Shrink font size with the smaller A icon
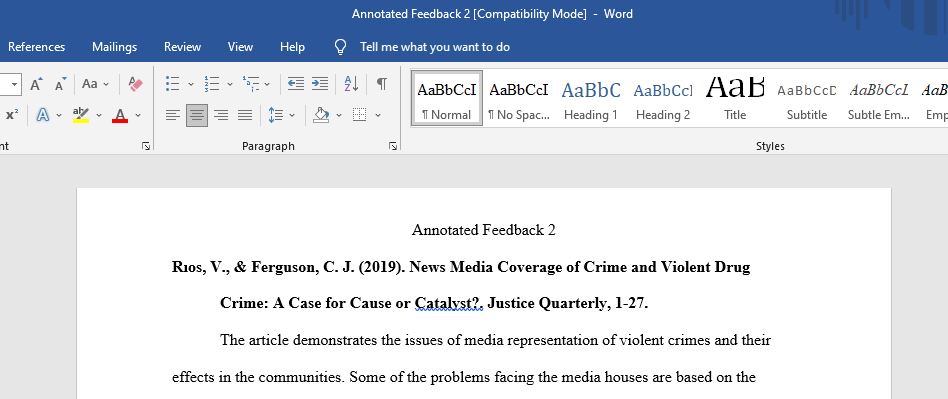Screen dimensions: 948x399 [60, 84]
